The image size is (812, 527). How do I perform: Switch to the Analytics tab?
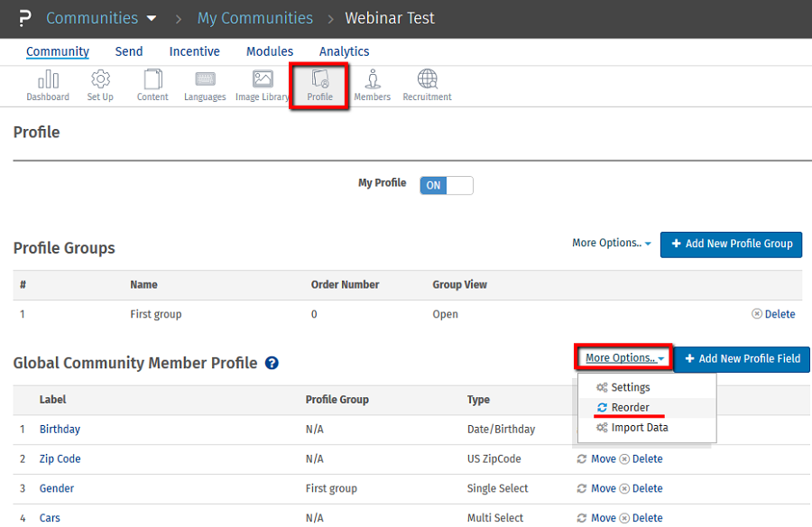344,51
